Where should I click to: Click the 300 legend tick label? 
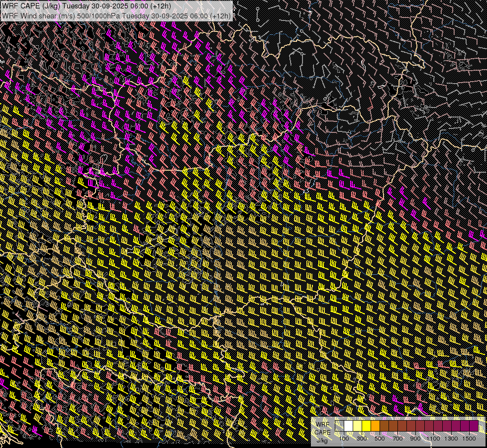click(x=362, y=438)
